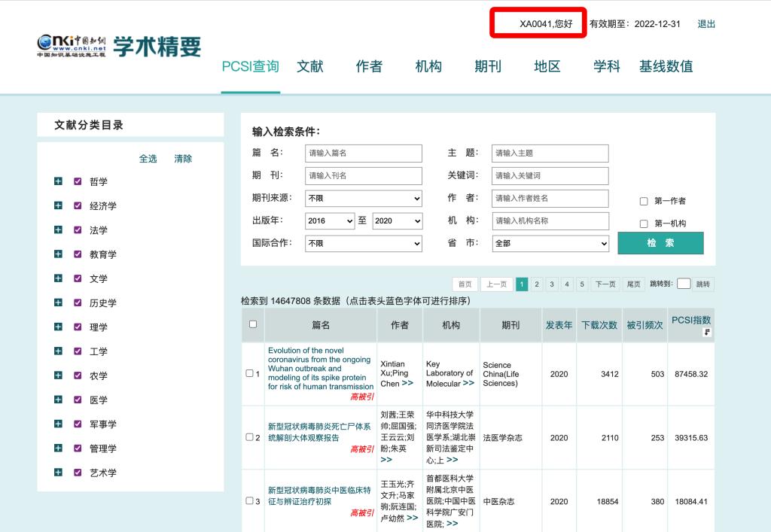Open the 国际合作 dropdown
This screenshot has width=771, height=532.
364,243
